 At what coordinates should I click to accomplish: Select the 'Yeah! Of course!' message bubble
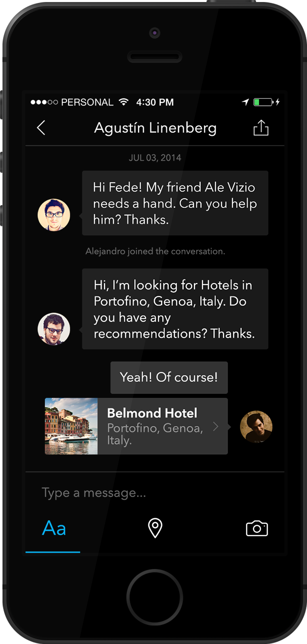pos(169,377)
